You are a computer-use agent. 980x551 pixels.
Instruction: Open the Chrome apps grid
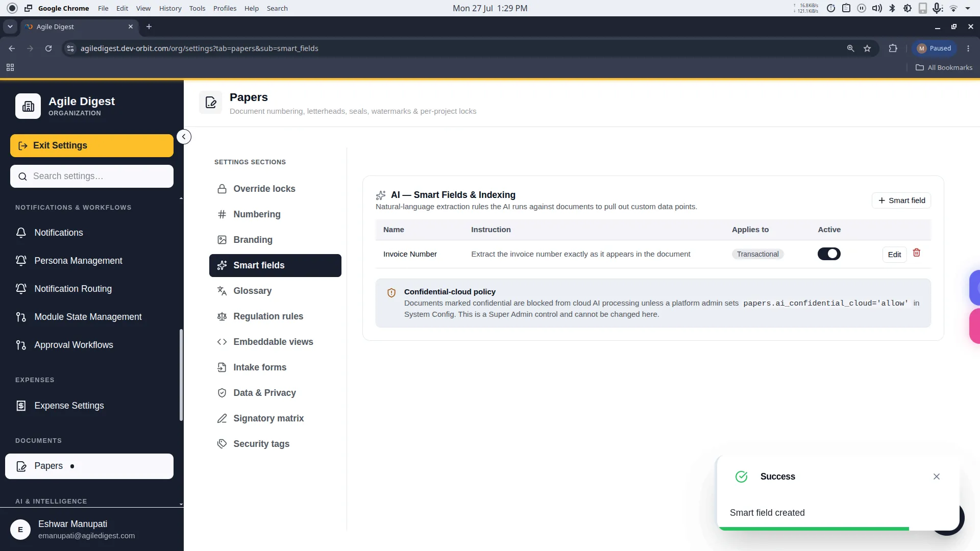[10, 67]
